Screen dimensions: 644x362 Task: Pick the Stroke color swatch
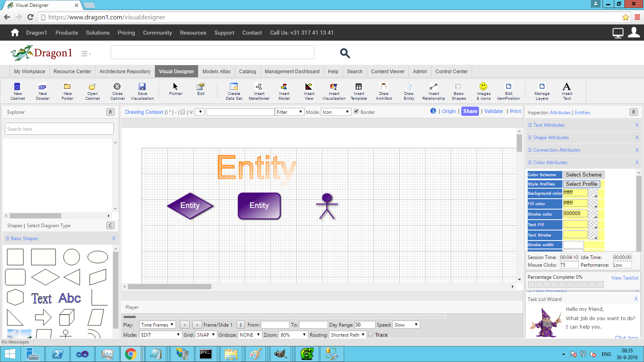point(593,214)
